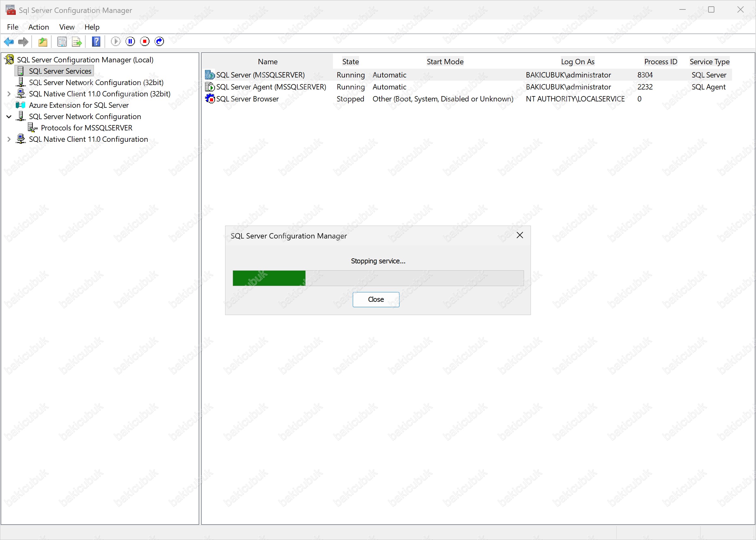
Task: Click the Up one level folder icon
Action: pyautogui.click(x=43, y=42)
